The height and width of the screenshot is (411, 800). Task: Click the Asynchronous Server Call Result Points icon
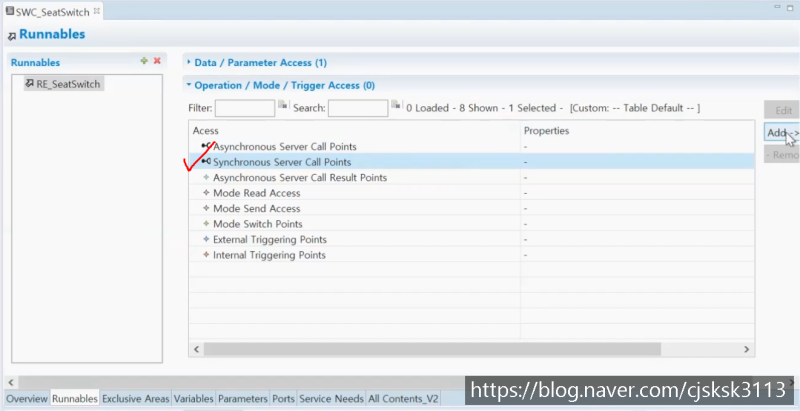(206, 177)
